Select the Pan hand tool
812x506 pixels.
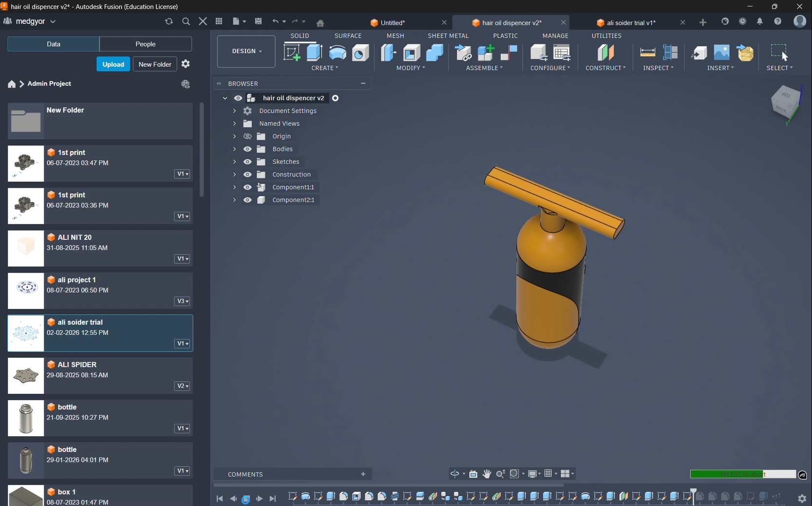(x=487, y=474)
